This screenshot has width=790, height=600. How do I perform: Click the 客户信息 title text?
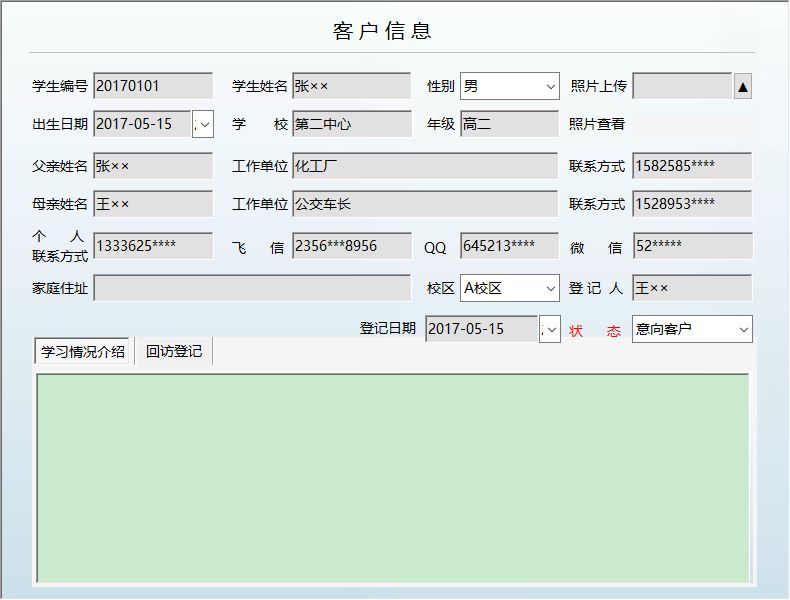[382, 31]
